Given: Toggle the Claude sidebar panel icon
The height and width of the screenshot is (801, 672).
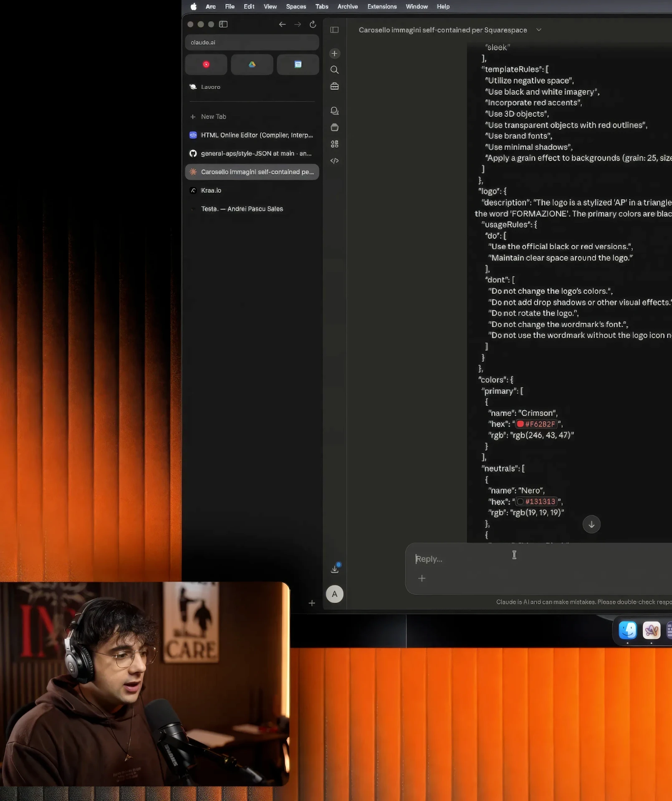Looking at the screenshot, I should pos(334,30).
